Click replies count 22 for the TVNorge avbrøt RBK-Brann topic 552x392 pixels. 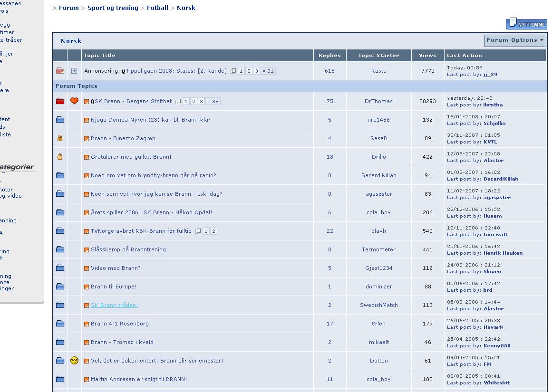tap(330, 231)
